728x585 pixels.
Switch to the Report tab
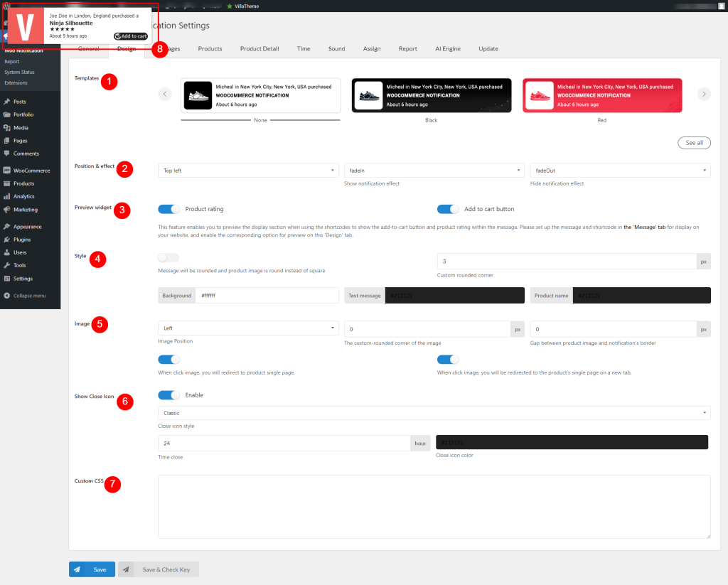408,49
